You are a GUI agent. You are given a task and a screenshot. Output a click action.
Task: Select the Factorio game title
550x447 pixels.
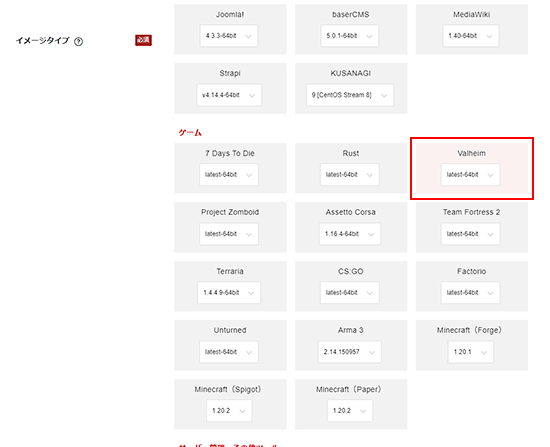tap(472, 271)
